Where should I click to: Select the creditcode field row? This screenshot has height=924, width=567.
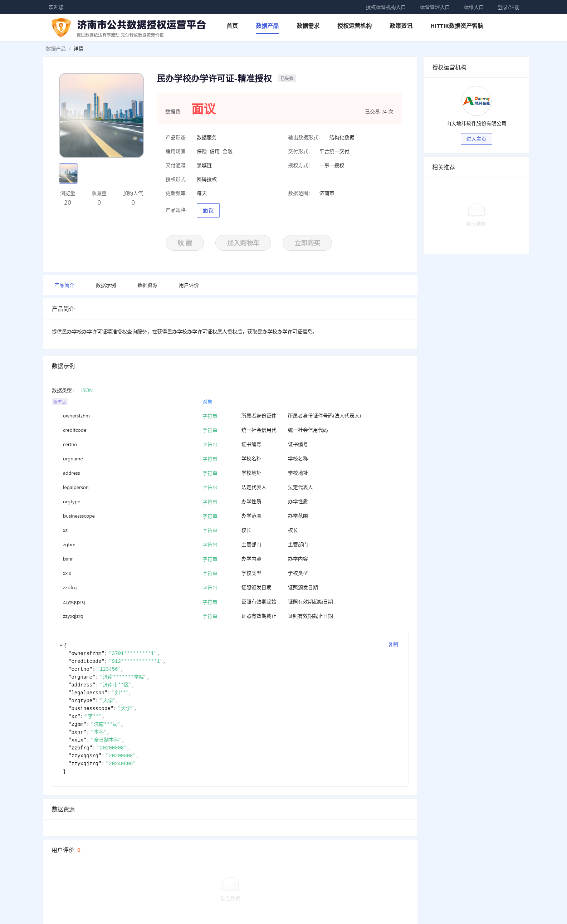coord(230,430)
